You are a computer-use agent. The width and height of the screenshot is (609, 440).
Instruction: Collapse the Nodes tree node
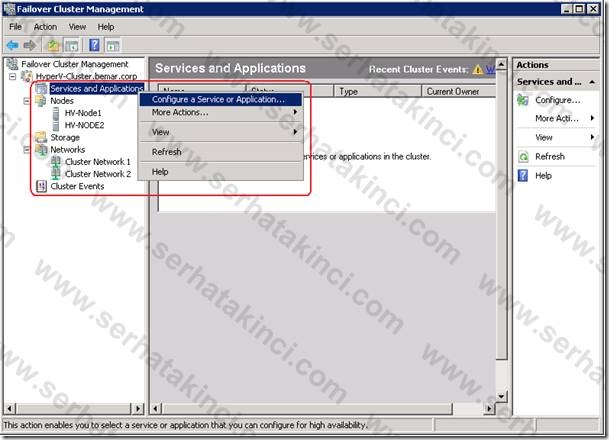(x=26, y=101)
